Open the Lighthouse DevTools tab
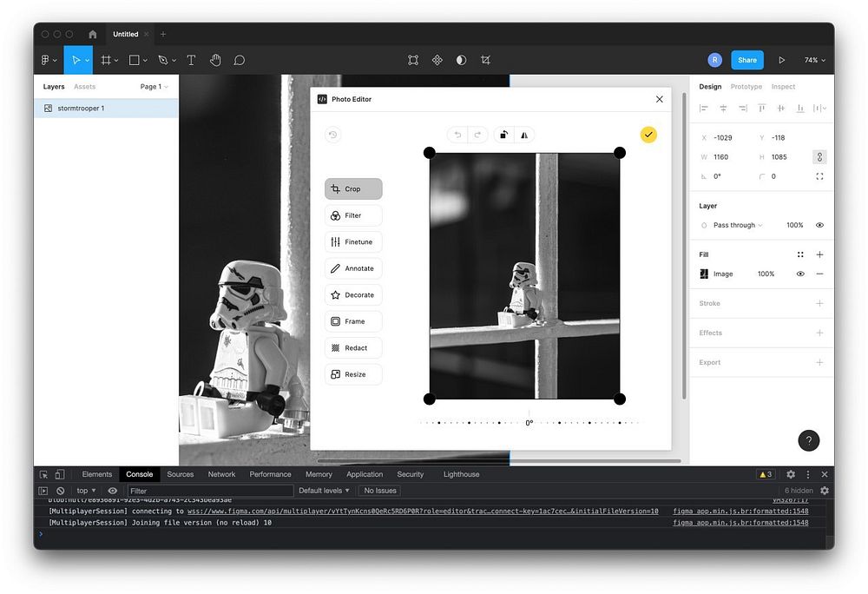Image resolution: width=868 pixels, height=594 pixels. click(461, 474)
